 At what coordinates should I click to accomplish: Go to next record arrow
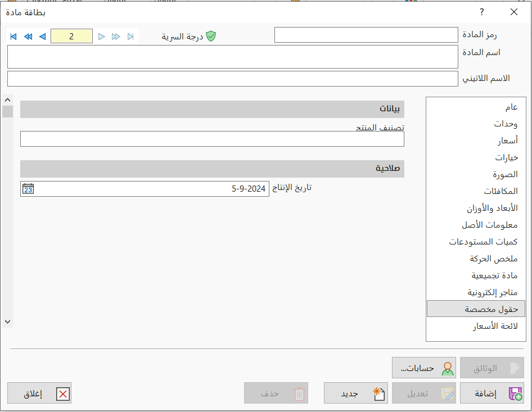pos(101,37)
